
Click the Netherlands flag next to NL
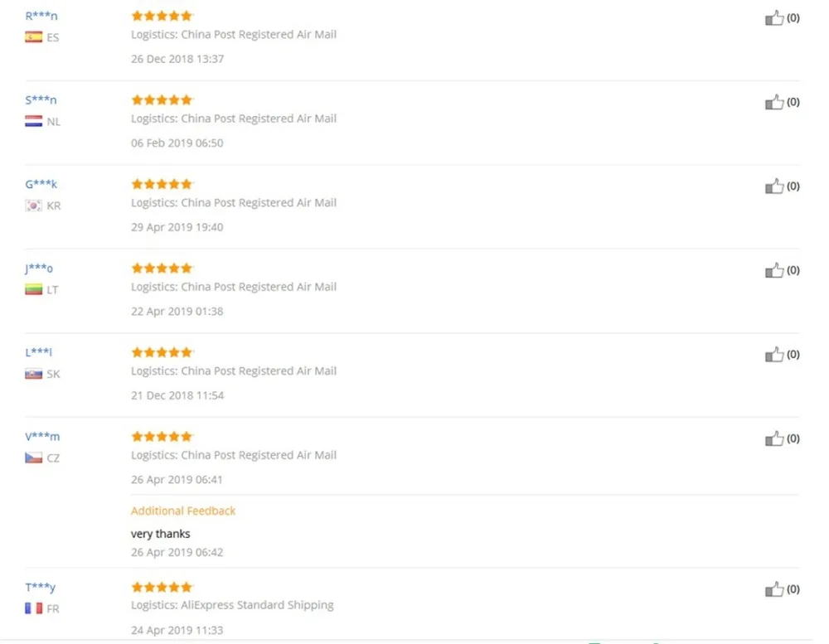[34, 121]
